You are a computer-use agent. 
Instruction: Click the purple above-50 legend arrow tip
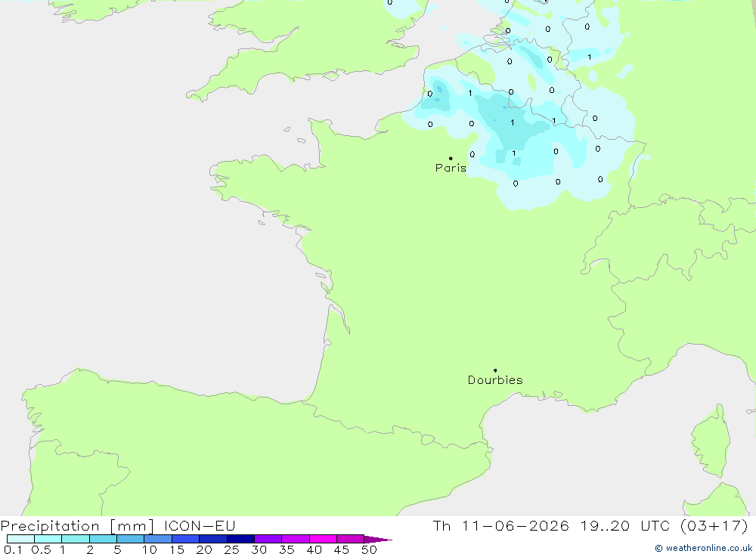378,540
